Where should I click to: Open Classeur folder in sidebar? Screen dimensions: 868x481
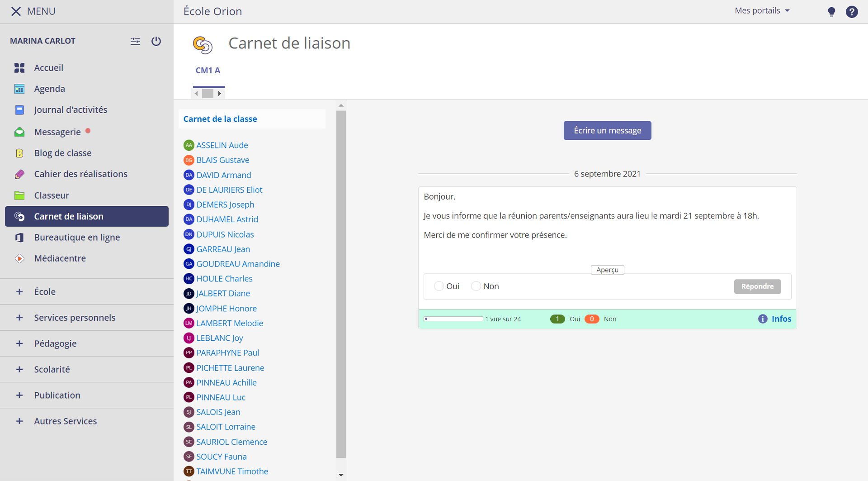pos(52,195)
